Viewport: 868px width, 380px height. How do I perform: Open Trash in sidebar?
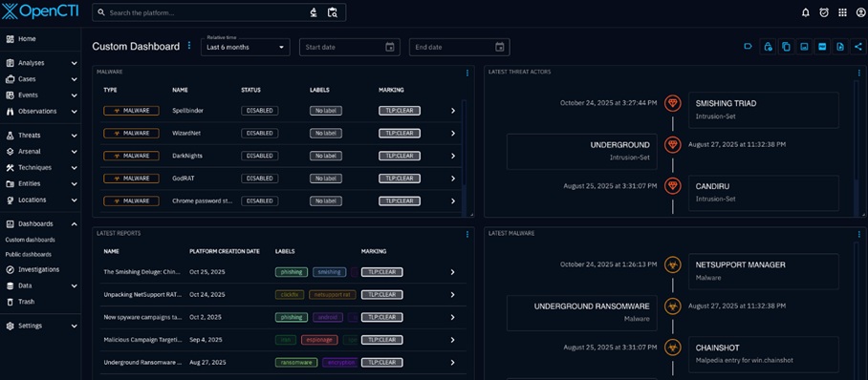click(x=40, y=302)
